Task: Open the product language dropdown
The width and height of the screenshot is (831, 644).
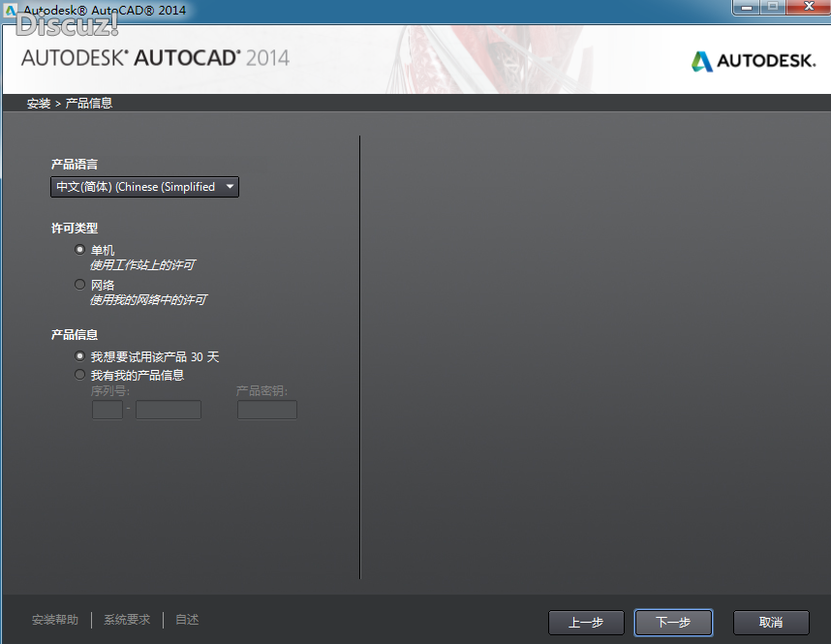Action: [x=144, y=187]
